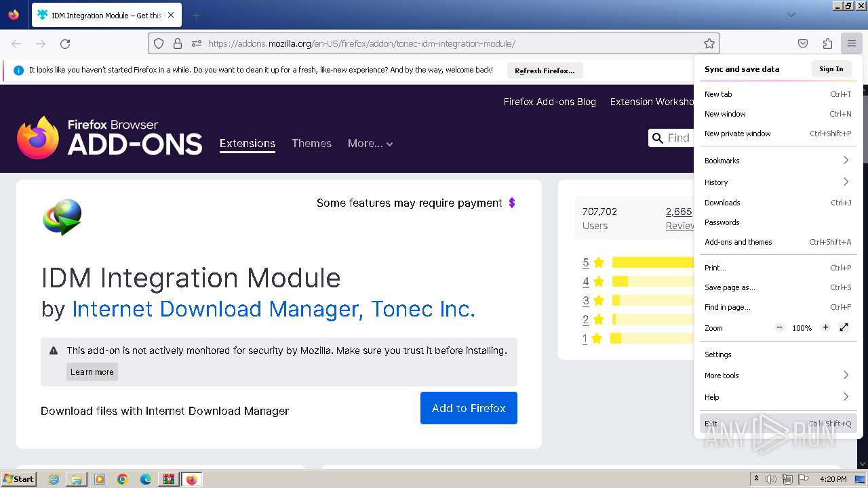The width and height of the screenshot is (868, 488).
Task: Open the WinRAR taskbar icon
Action: (x=168, y=479)
